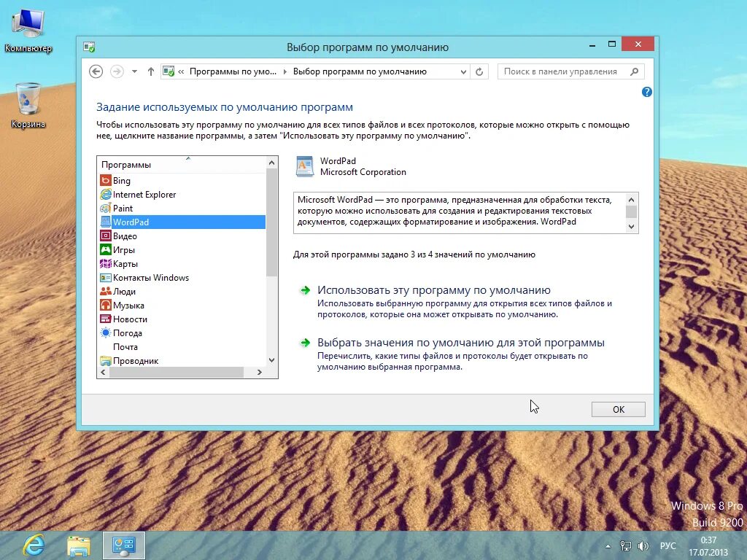
Task: Go back with the navigation arrow
Action: pos(96,71)
